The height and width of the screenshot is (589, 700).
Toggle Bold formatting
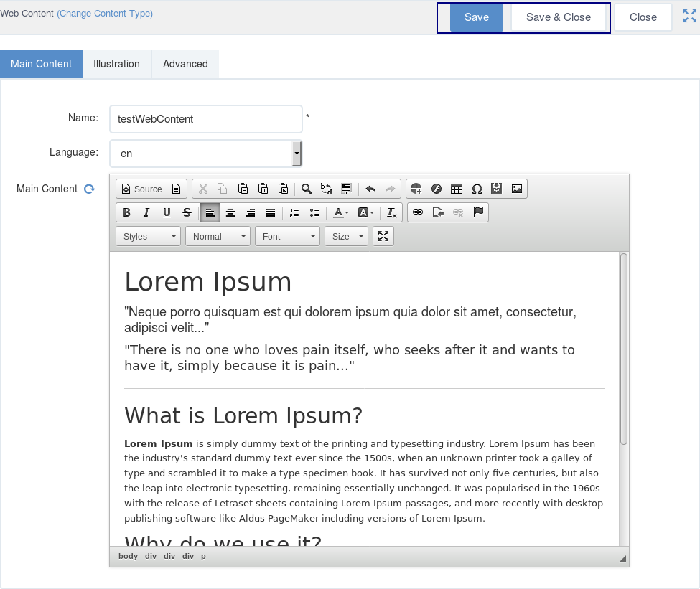[127, 212]
